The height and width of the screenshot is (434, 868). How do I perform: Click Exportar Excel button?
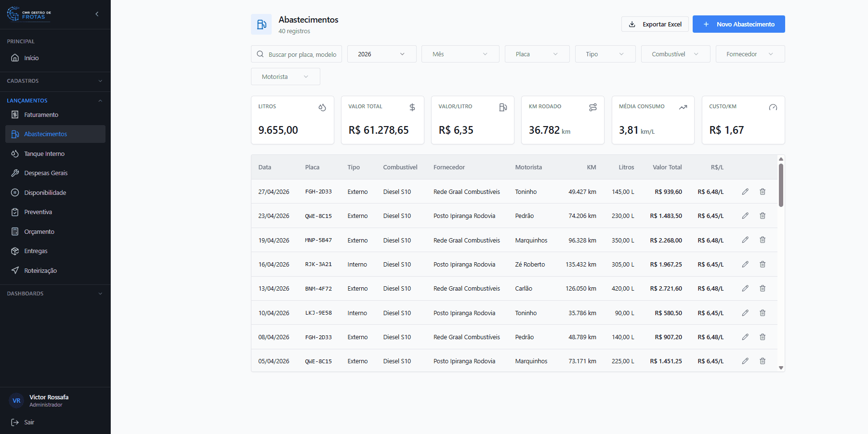click(x=655, y=24)
